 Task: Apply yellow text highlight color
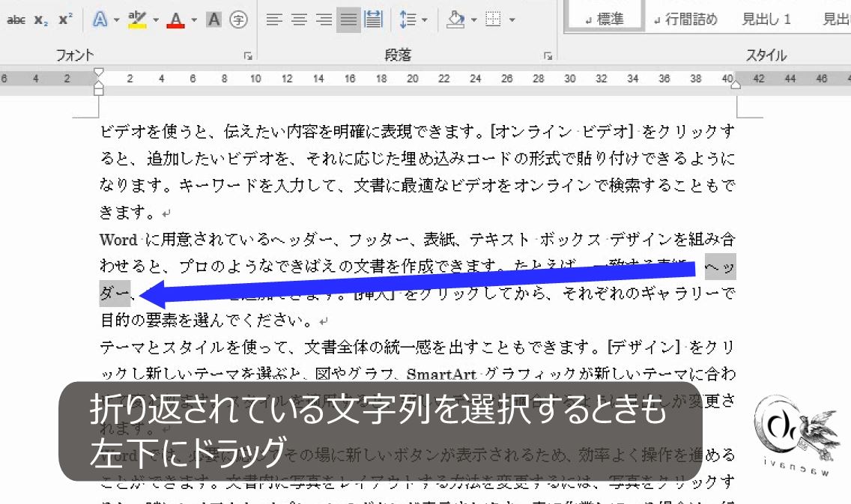[x=137, y=20]
